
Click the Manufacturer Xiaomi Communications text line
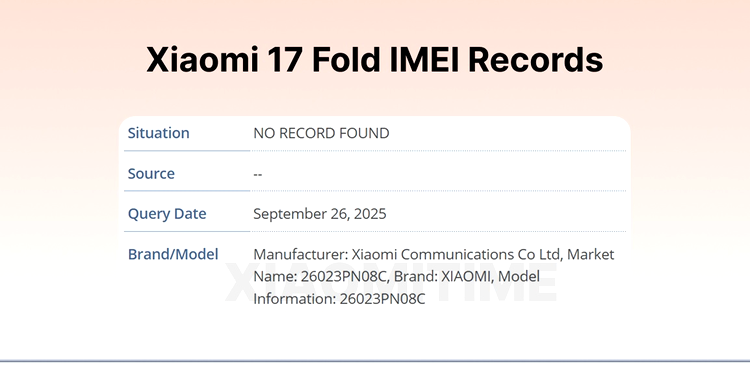(433, 254)
